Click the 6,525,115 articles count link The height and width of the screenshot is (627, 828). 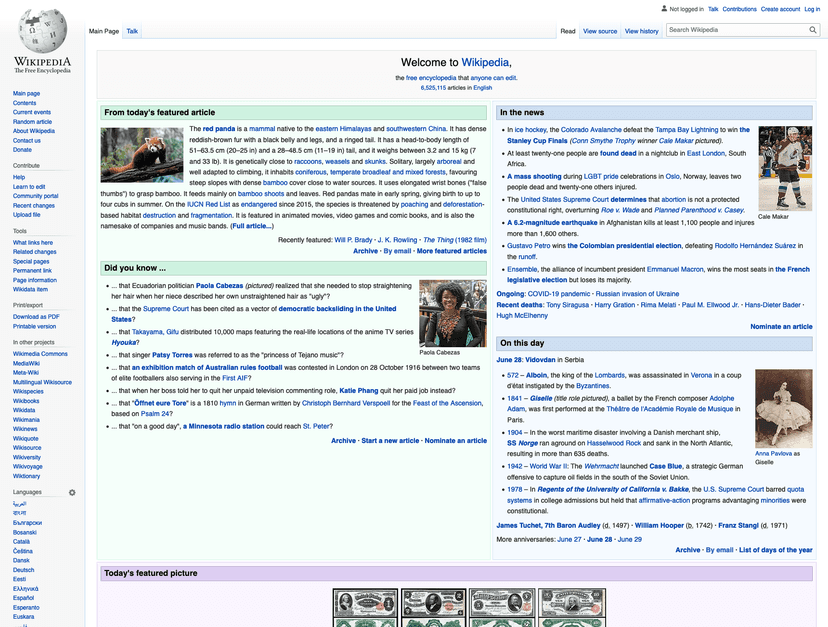(433, 88)
